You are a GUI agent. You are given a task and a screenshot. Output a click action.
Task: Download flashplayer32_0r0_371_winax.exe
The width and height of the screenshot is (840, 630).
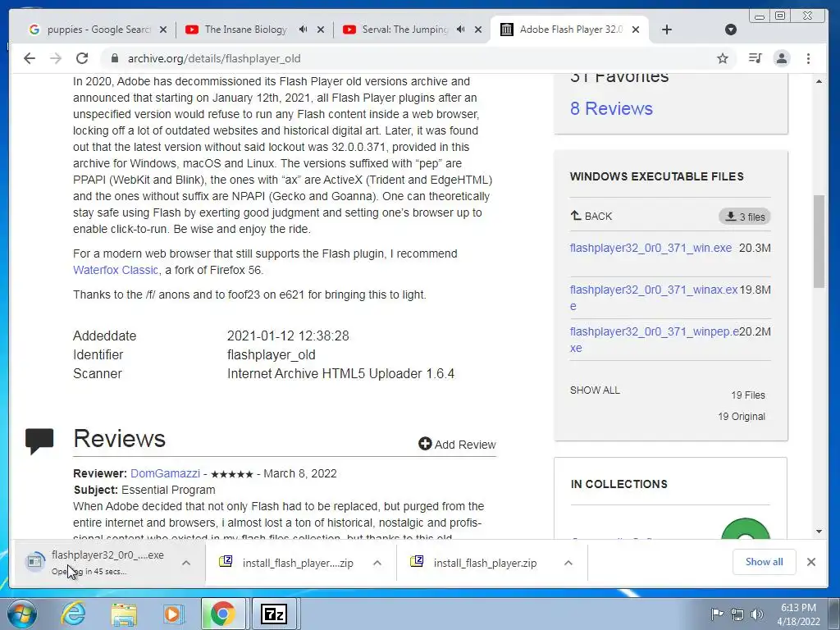(654, 298)
